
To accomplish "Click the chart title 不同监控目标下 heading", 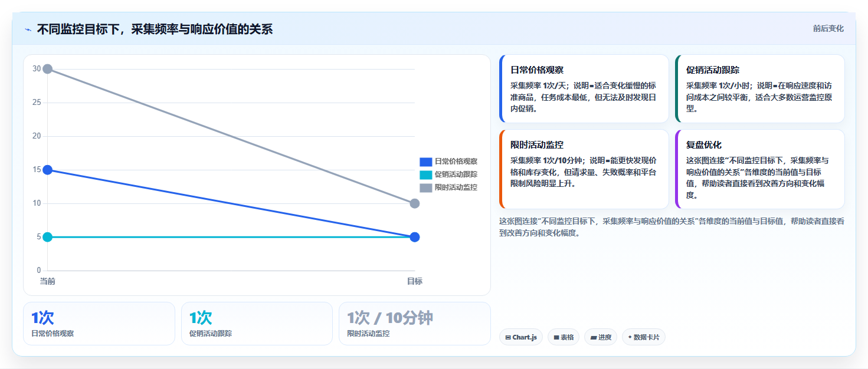I will 155,29.
